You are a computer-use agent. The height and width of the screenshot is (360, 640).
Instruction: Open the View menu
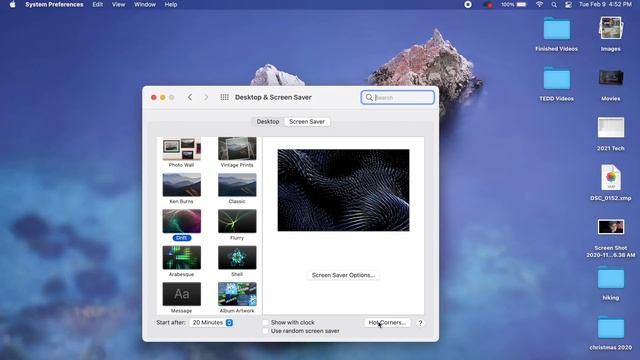118,4
